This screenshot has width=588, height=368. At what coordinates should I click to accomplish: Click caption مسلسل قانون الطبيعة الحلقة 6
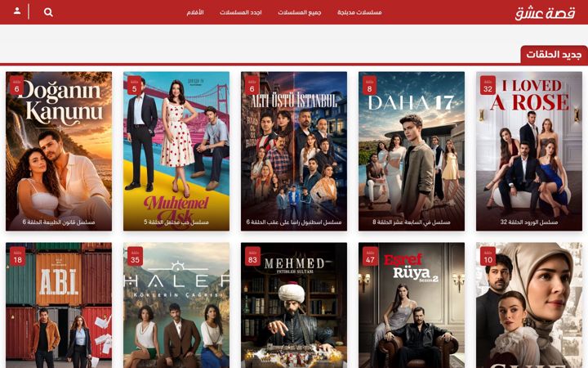pos(59,222)
